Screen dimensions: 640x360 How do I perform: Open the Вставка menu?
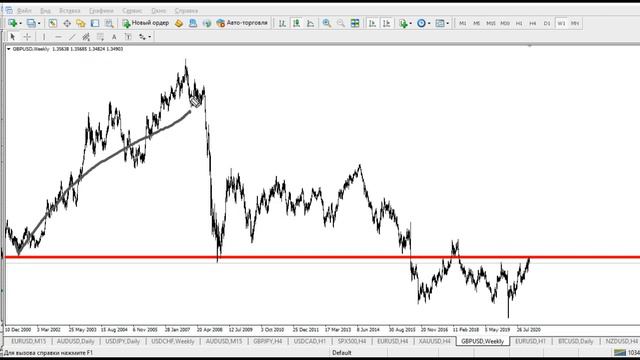69,11
